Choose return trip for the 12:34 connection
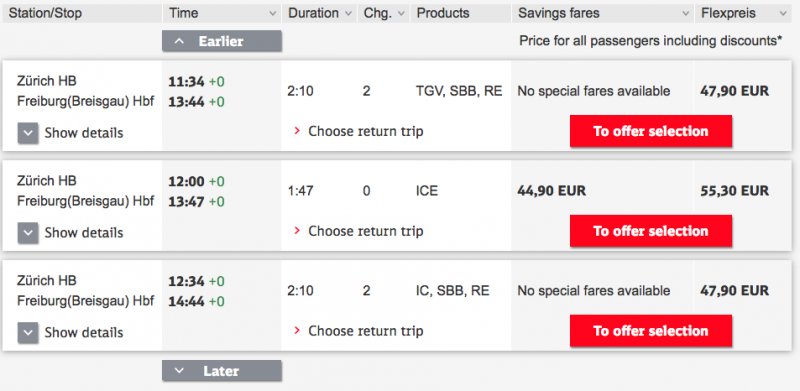800x391 pixels. click(x=359, y=331)
